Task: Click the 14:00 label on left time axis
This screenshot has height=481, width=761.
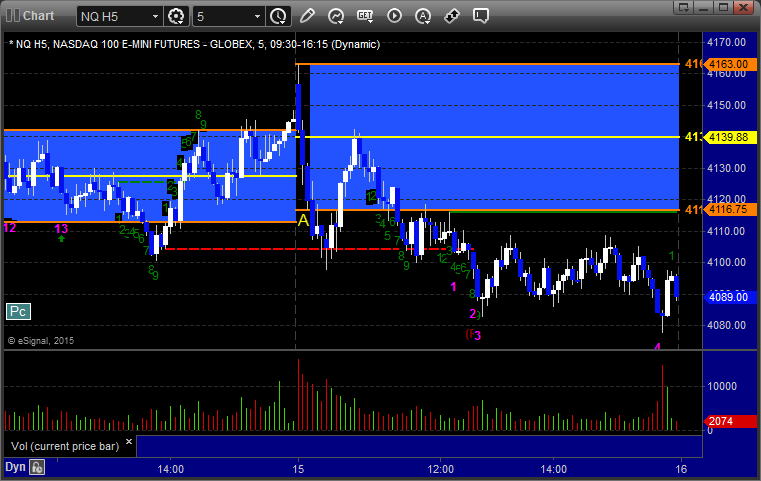Action: tap(170, 469)
